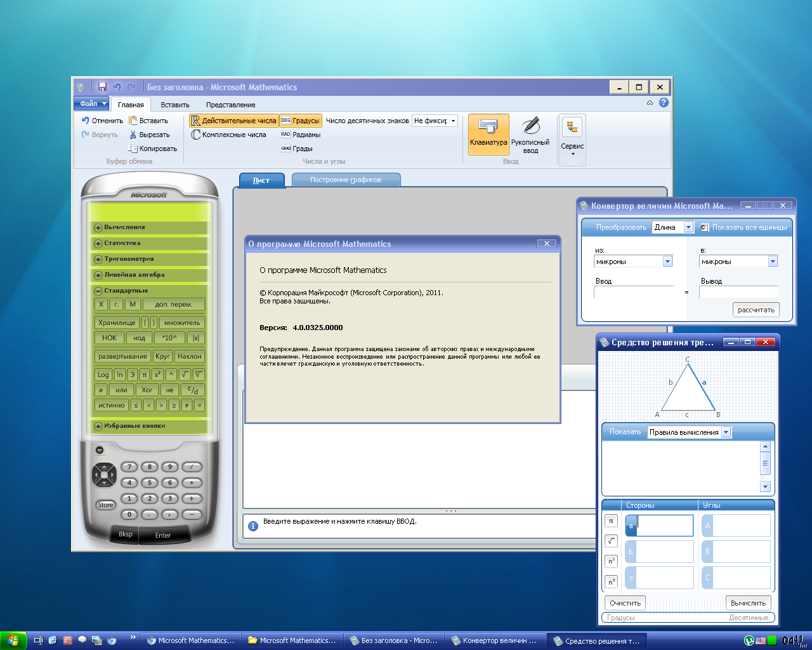Image resolution: width=812 pixels, height=650 pixels.
Task: Click the Store button on the calculator
Action: pyautogui.click(x=105, y=505)
